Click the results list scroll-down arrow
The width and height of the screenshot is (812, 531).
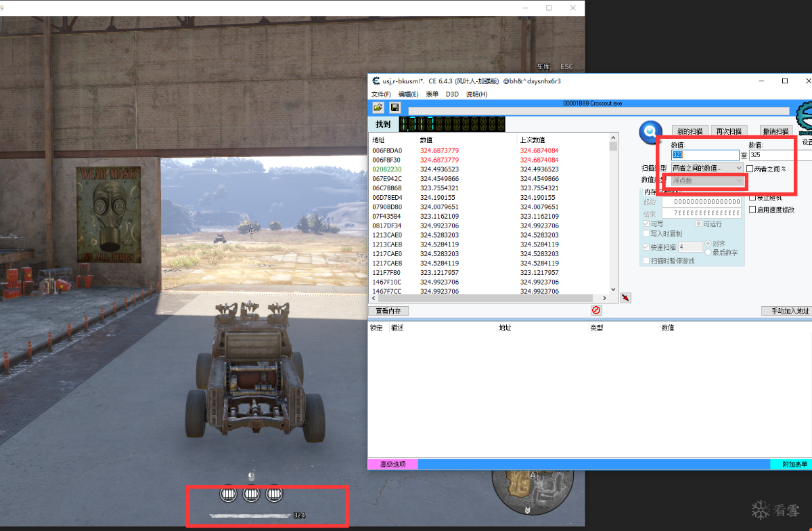pos(613,290)
